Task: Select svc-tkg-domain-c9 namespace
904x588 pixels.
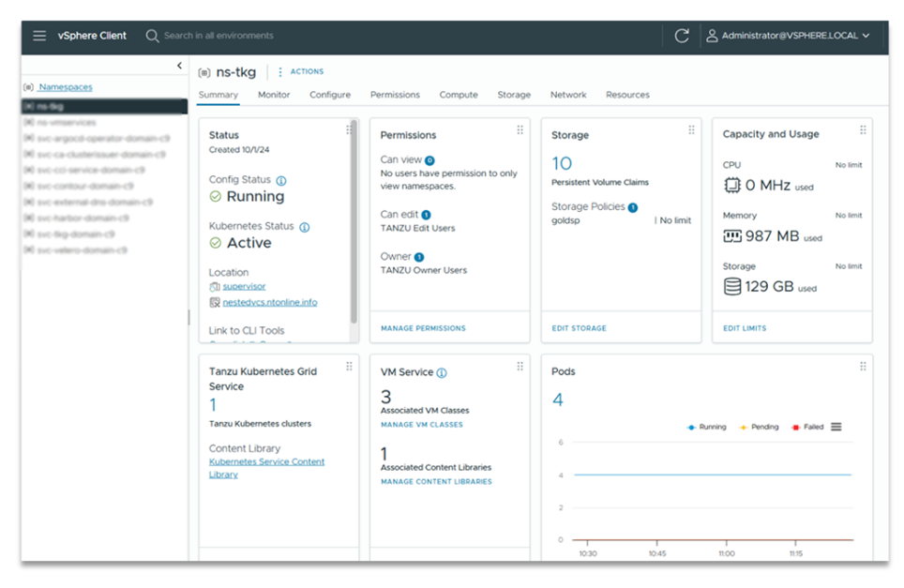Action: 76,234
